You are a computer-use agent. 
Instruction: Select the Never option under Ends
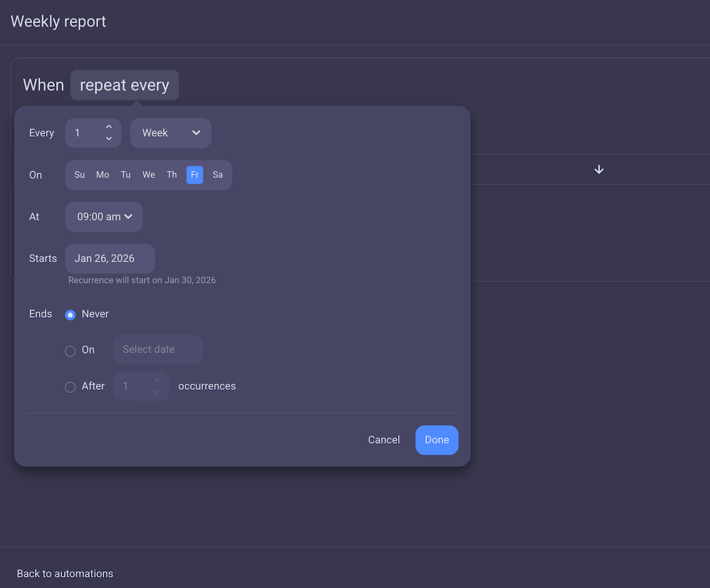(70, 315)
